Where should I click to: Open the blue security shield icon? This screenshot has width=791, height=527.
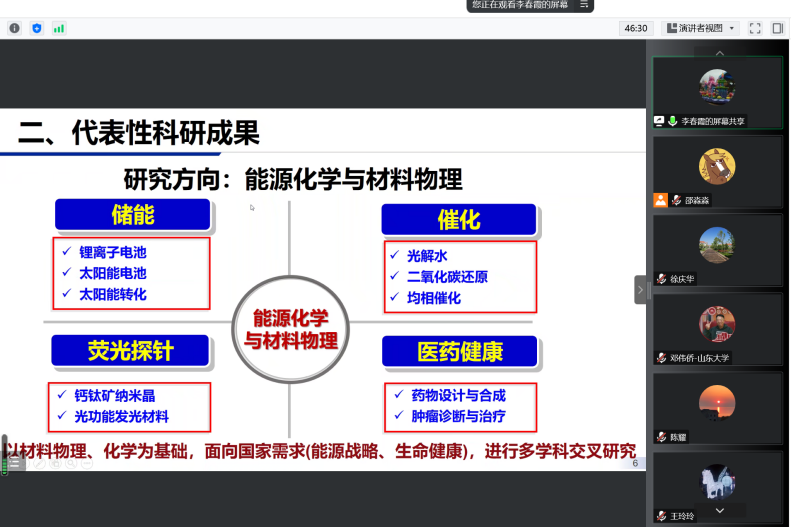[37, 28]
